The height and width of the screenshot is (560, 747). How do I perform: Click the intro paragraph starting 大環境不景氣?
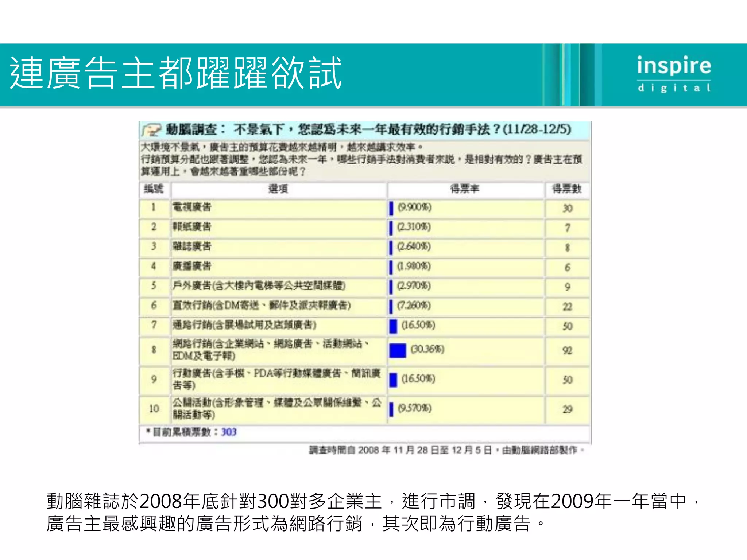click(x=361, y=159)
